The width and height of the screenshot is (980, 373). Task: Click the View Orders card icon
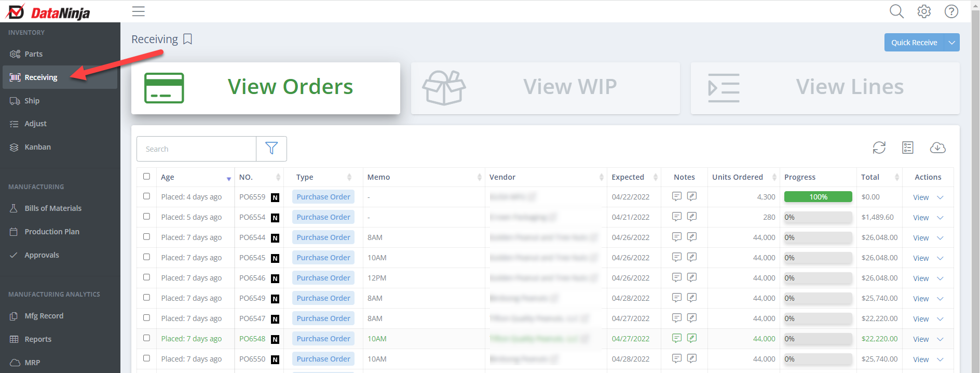164,88
